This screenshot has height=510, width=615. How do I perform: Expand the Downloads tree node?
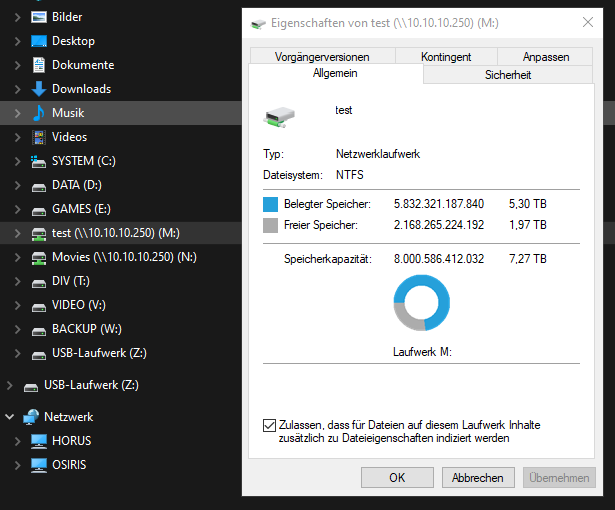pos(17,89)
